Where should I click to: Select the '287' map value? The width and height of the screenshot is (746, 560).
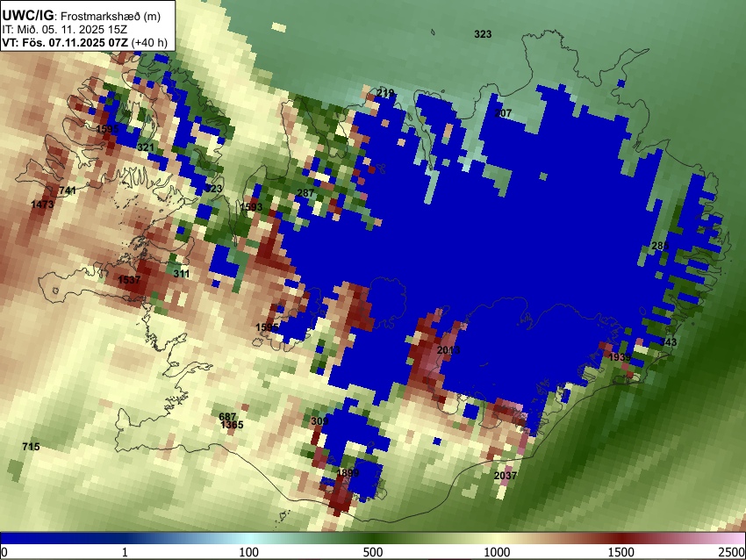[x=305, y=193]
